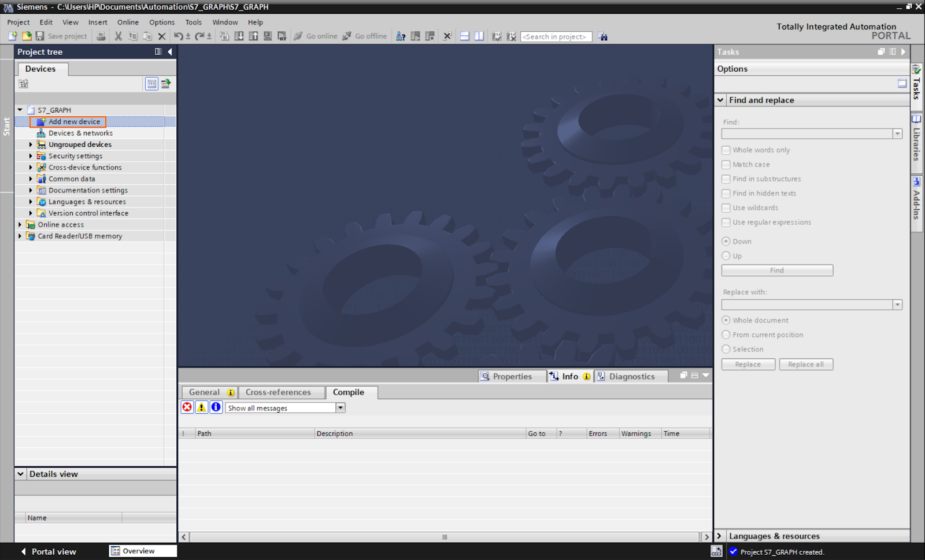Click the Undo arrow icon
The image size is (925, 560).
[x=179, y=36]
